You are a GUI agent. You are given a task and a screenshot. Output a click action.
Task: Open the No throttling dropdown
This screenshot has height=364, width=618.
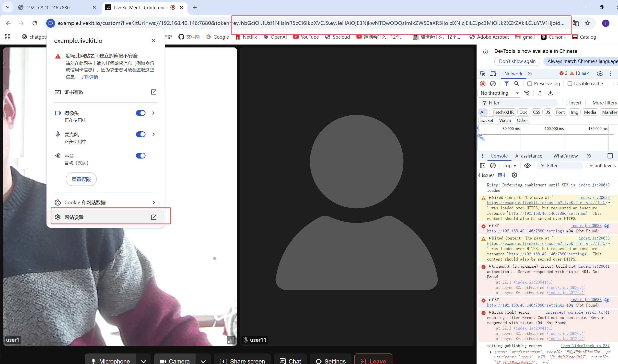(500, 93)
